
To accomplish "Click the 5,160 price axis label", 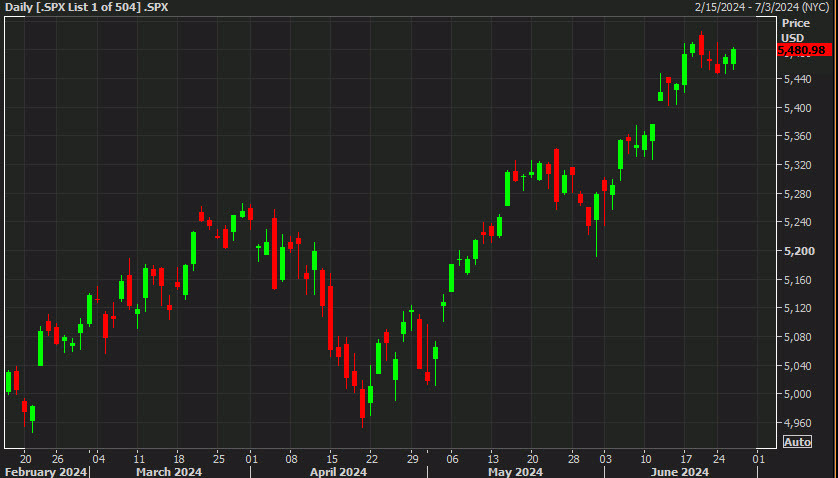I will point(797,280).
